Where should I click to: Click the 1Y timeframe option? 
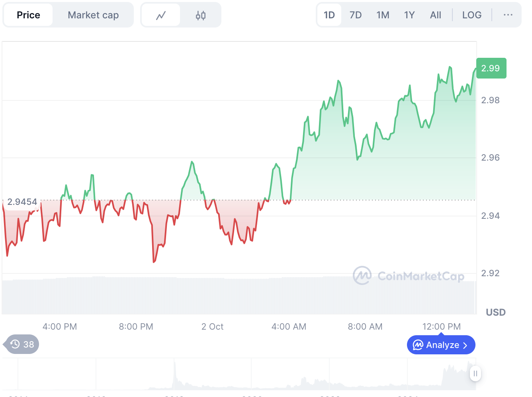point(409,14)
